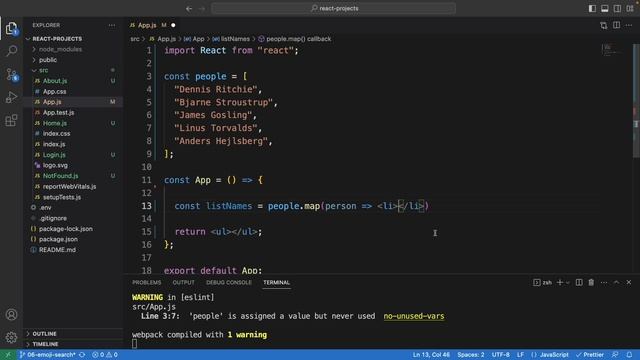
Task: Switch to the DEBUG CONSOLE panel tab
Action: click(x=229, y=282)
